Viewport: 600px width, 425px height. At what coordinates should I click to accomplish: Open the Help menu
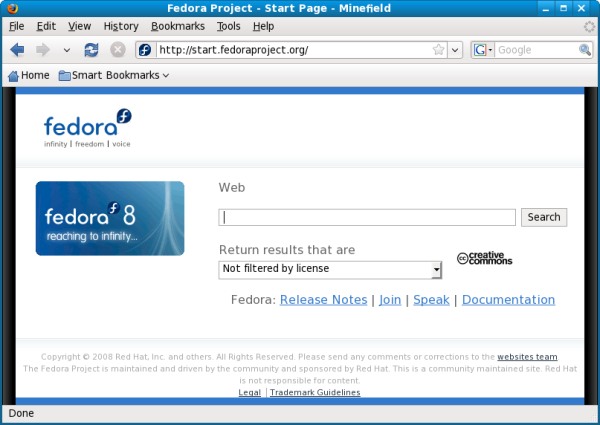264,26
